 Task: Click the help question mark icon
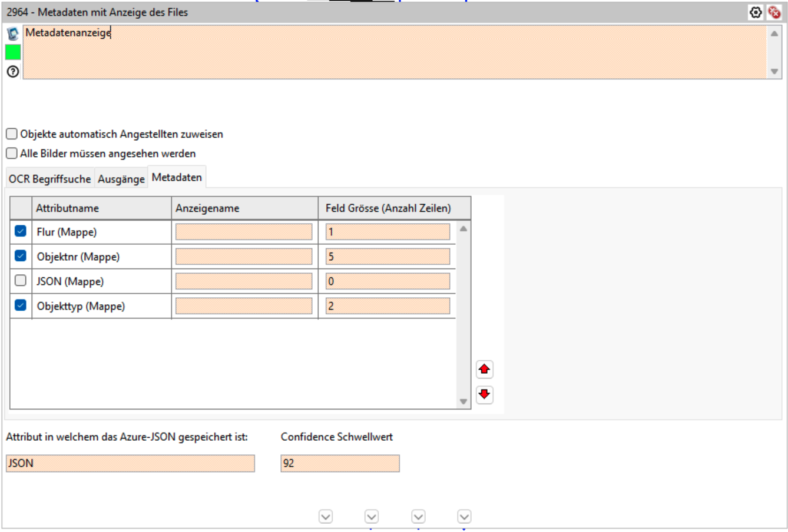point(12,72)
